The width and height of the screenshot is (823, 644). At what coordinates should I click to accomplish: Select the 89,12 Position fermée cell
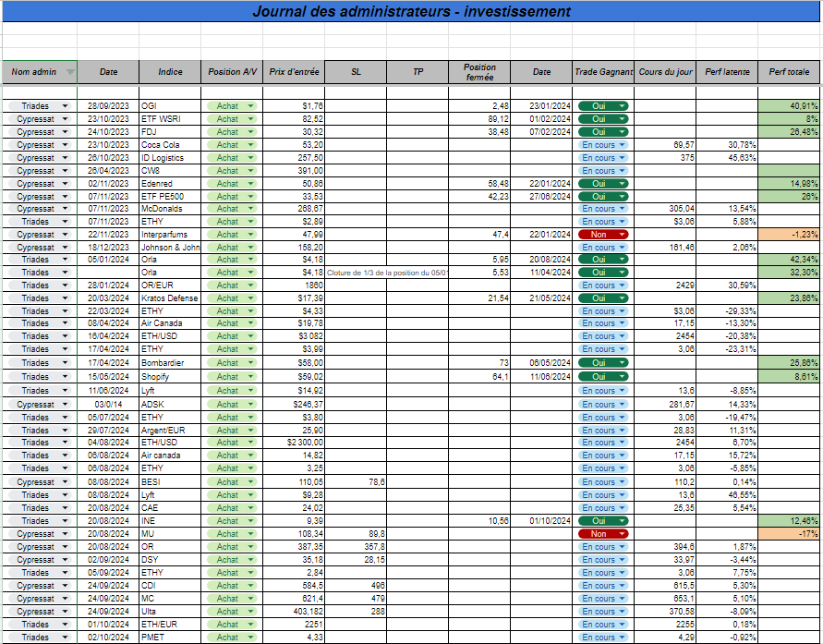point(479,119)
